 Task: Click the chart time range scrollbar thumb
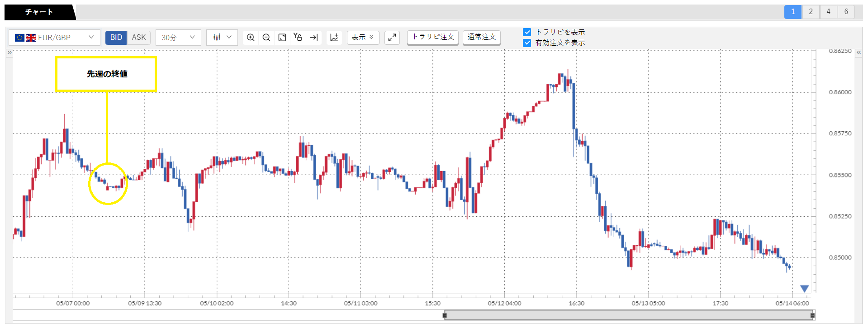(x=629, y=315)
